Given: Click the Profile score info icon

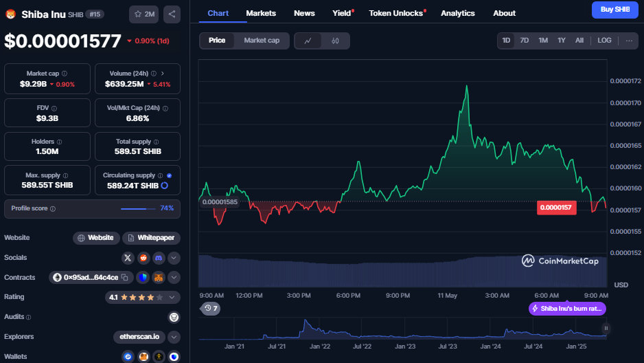Looking at the screenshot, I should [53, 209].
